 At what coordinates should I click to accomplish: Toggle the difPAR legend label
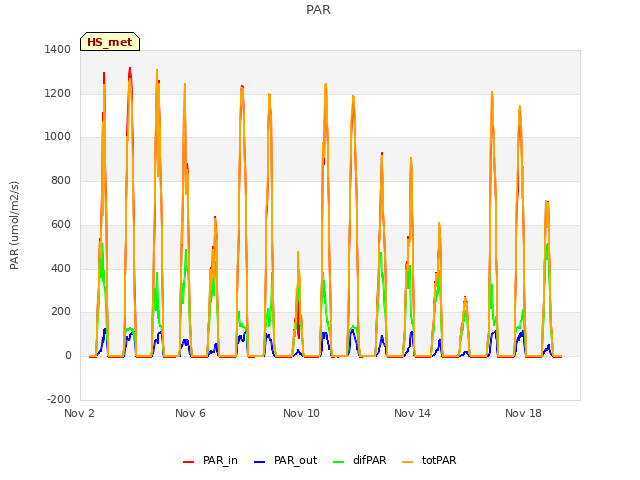(369, 460)
